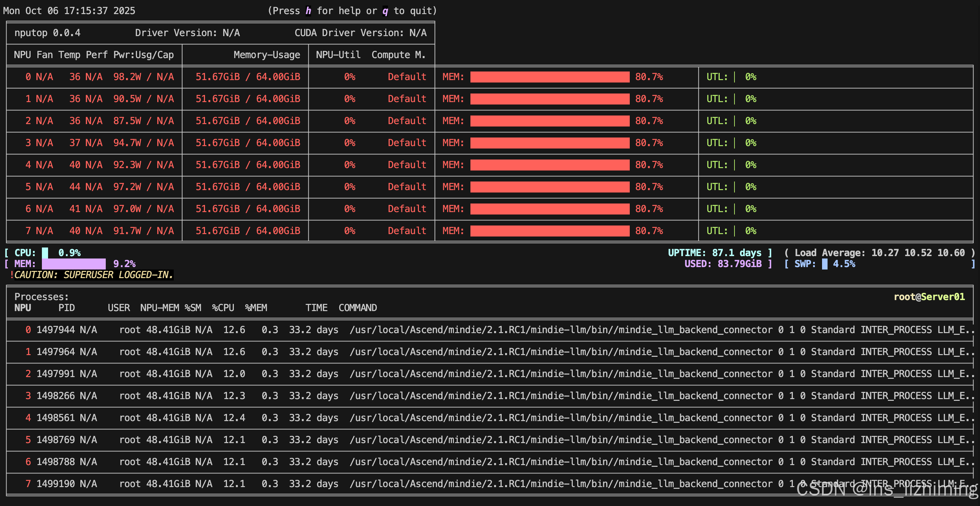Select the process row with PID 1498266
The width and height of the screenshot is (980, 506).
(x=56, y=396)
